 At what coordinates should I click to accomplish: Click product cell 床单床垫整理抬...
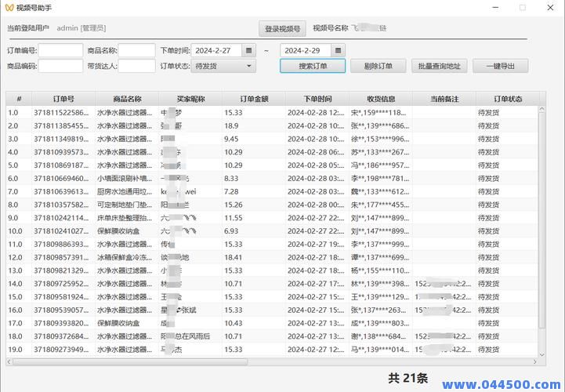(x=125, y=218)
